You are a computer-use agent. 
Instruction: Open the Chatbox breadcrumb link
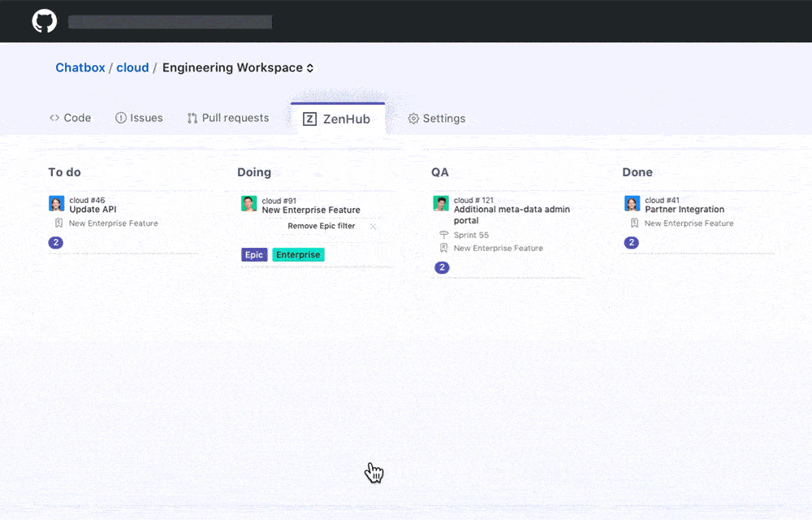pyautogui.click(x=80, y=68)
